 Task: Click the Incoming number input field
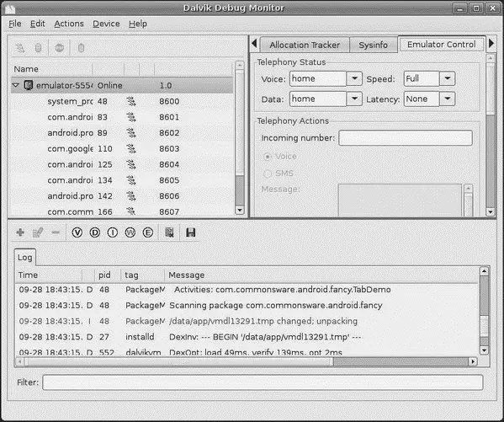point(406,138)
